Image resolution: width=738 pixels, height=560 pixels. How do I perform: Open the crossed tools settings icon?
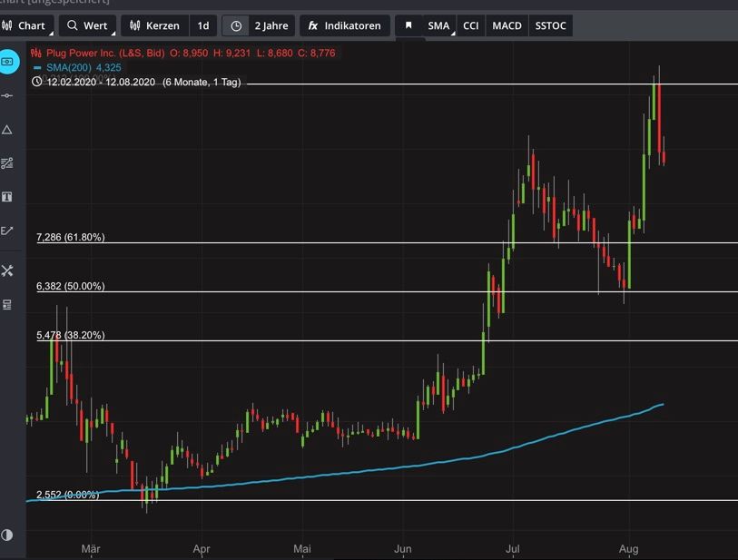click(7, 270)
